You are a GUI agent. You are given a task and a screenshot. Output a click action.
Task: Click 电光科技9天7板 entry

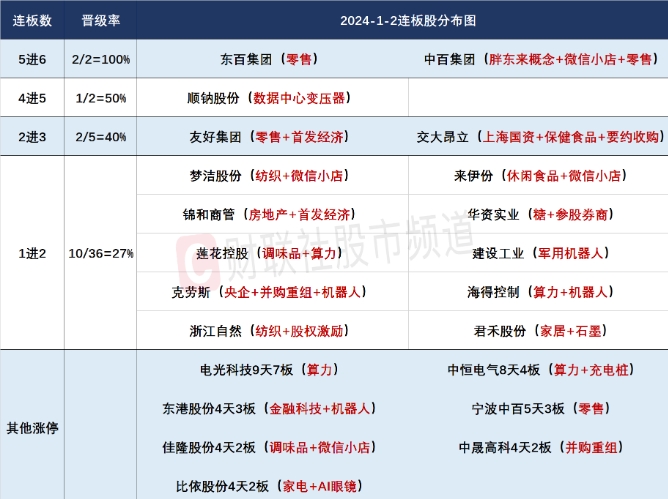[269, 370]
